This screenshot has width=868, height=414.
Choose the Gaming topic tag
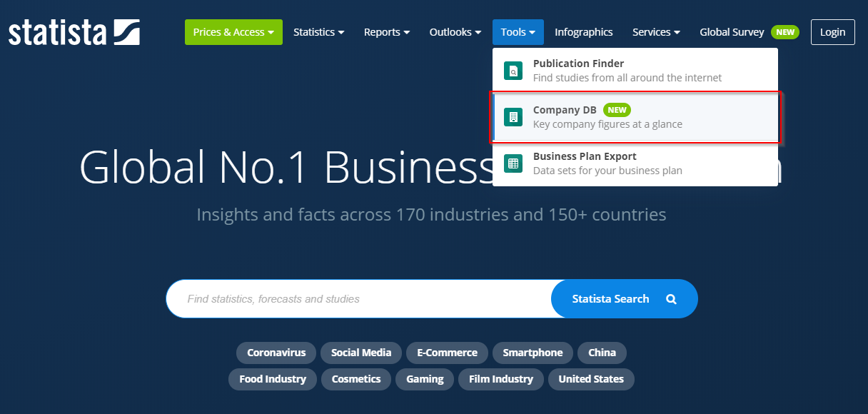click(x=425, y=379)
